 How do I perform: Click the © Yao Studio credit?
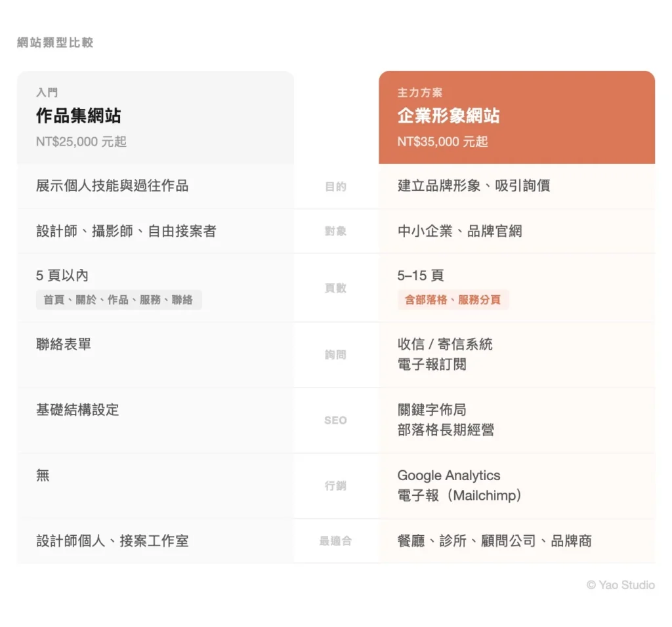tap(621, 584)
